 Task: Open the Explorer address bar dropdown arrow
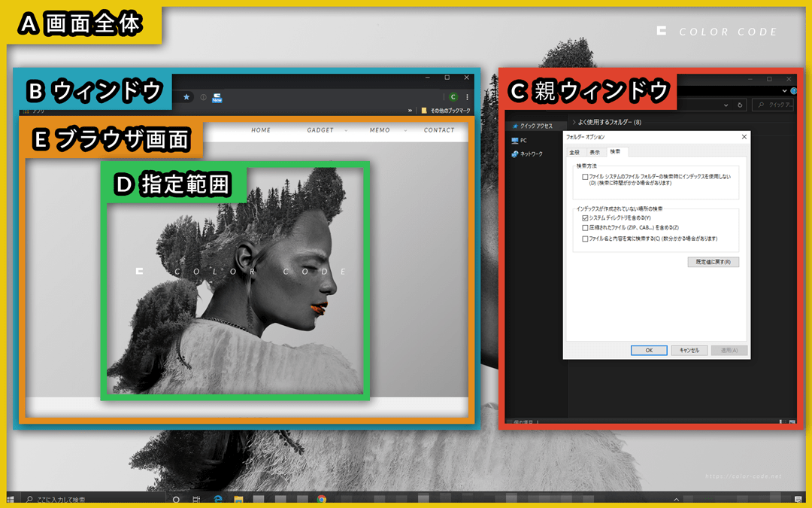[726, 105]
